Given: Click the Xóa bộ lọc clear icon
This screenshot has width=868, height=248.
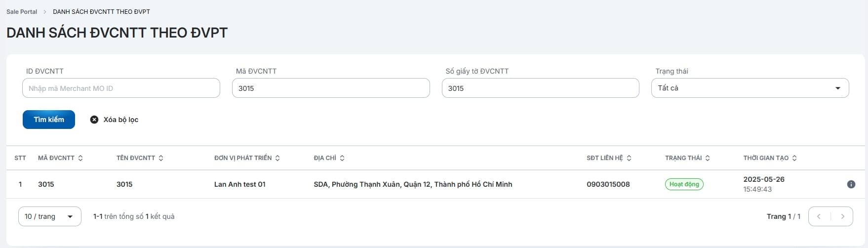Looking at the screenshot, I should (94, 120).
